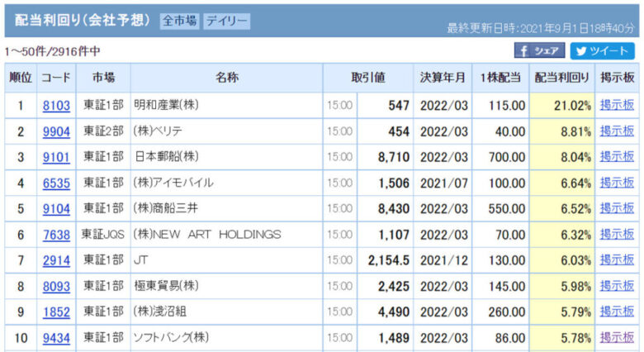Viewport: 644px width, 352px height.
Task: Click the company name JT
Action: point(140,260)
